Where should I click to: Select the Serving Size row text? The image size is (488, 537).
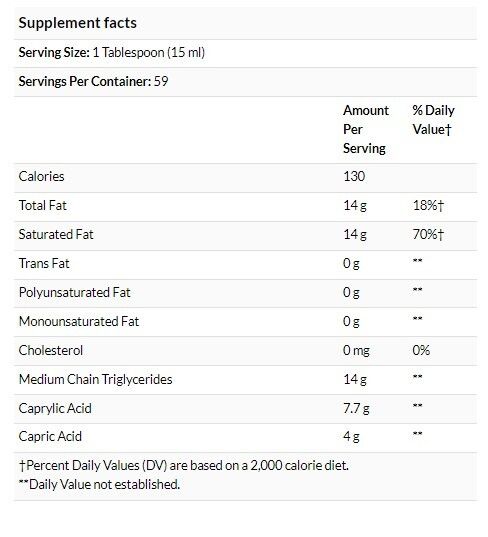pos(112,52)
